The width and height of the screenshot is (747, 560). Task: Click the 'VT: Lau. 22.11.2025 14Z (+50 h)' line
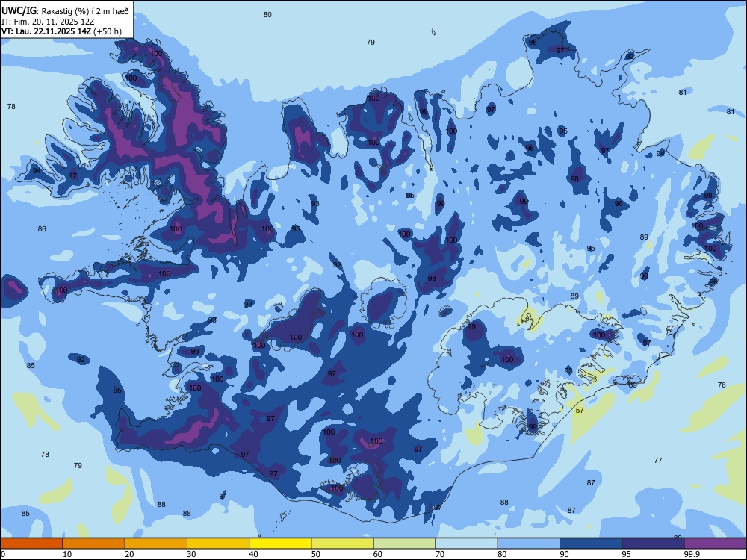[x=61, y=31]
